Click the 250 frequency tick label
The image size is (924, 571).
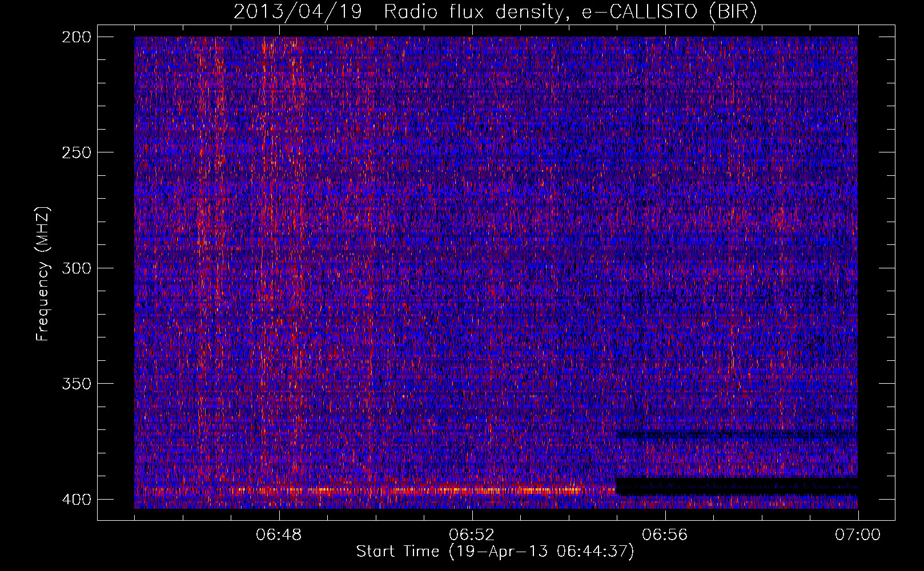76,152
